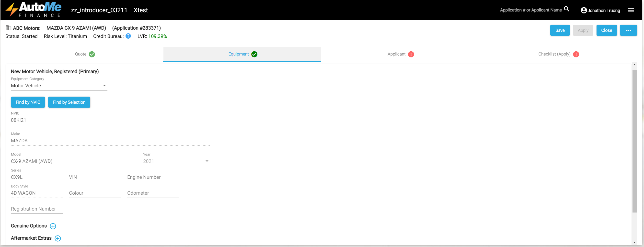Click the New Motor Vehicle, Registered heading
Screen dimensions: 644x247
[55, 72]
